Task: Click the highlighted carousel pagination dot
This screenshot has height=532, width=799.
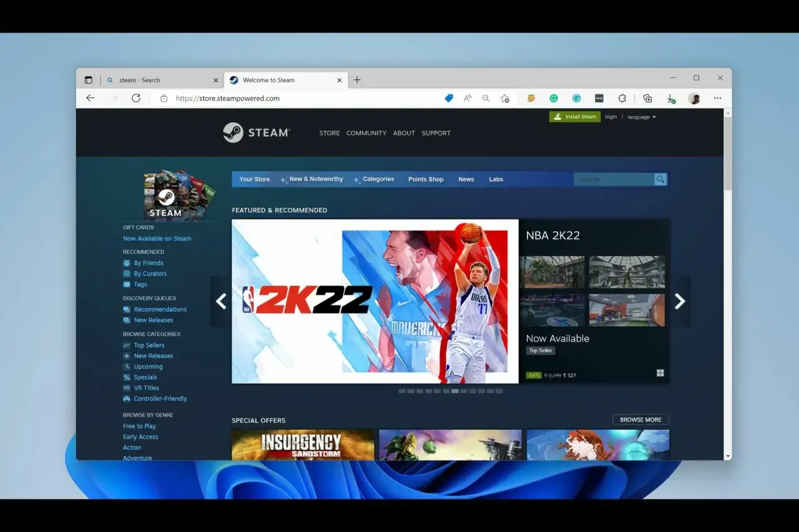Action: 455,391
